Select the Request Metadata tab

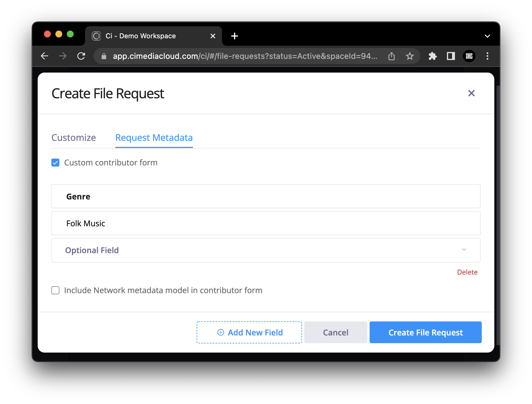coord(154,138)
